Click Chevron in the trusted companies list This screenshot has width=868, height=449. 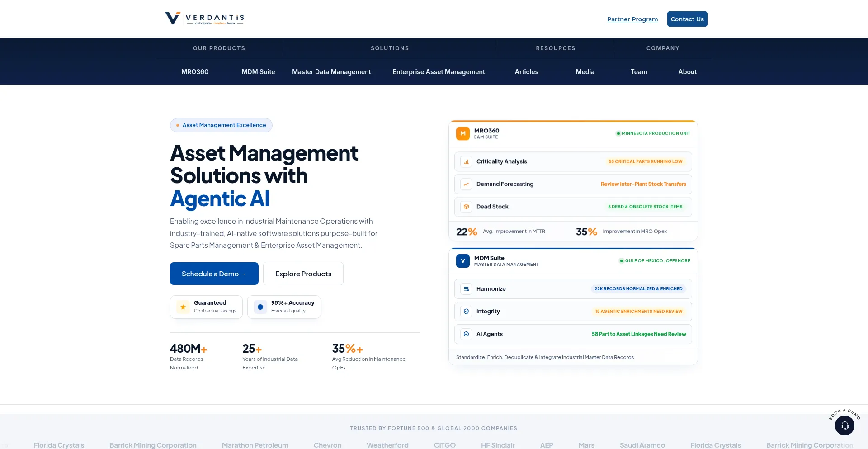pos(327,445)
